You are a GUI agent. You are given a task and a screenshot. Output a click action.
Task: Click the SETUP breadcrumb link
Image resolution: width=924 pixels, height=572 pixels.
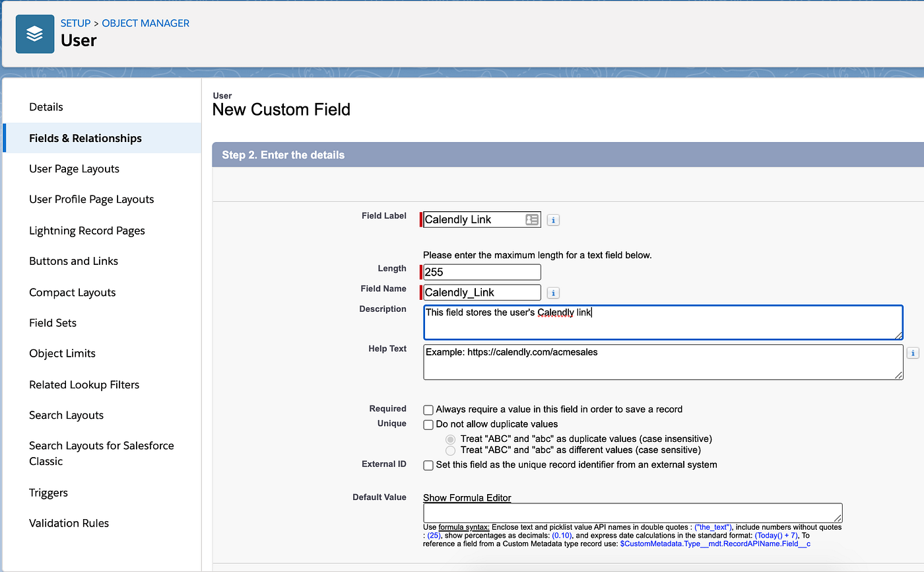point(75,23)
